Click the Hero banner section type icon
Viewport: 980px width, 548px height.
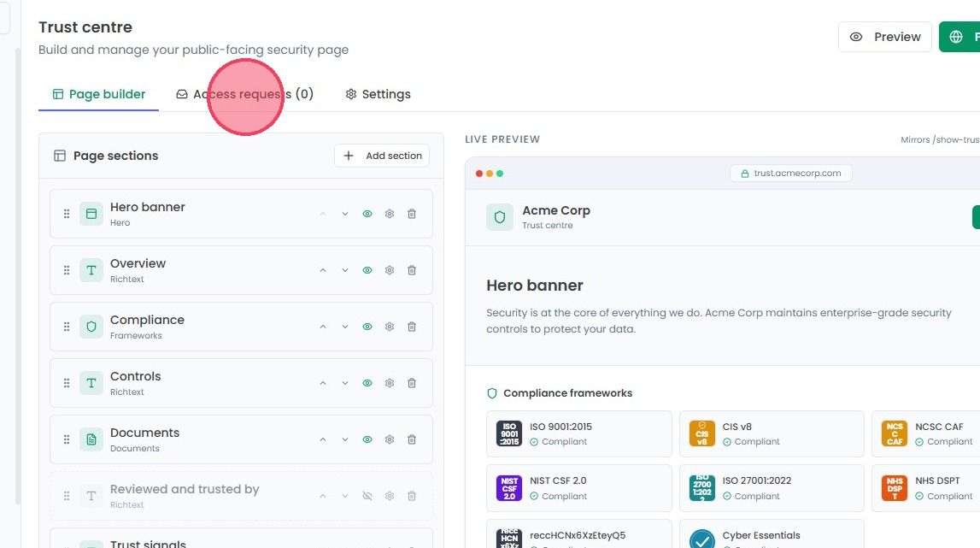91,214
